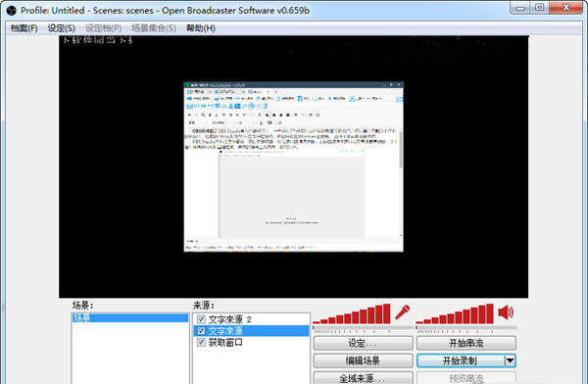Click the 设定... button
This screenshot has height=384, width=588.
pyautogui.click(x=363, y=343)
